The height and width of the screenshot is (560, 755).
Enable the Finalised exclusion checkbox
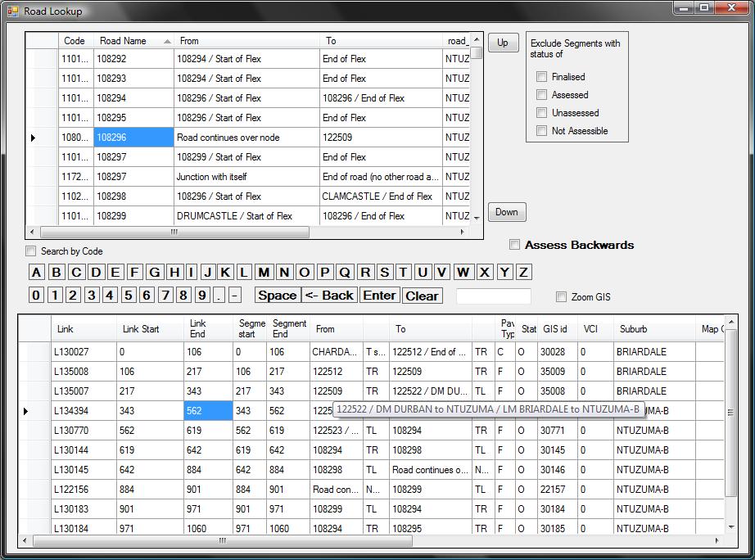[x=541, y=77]
